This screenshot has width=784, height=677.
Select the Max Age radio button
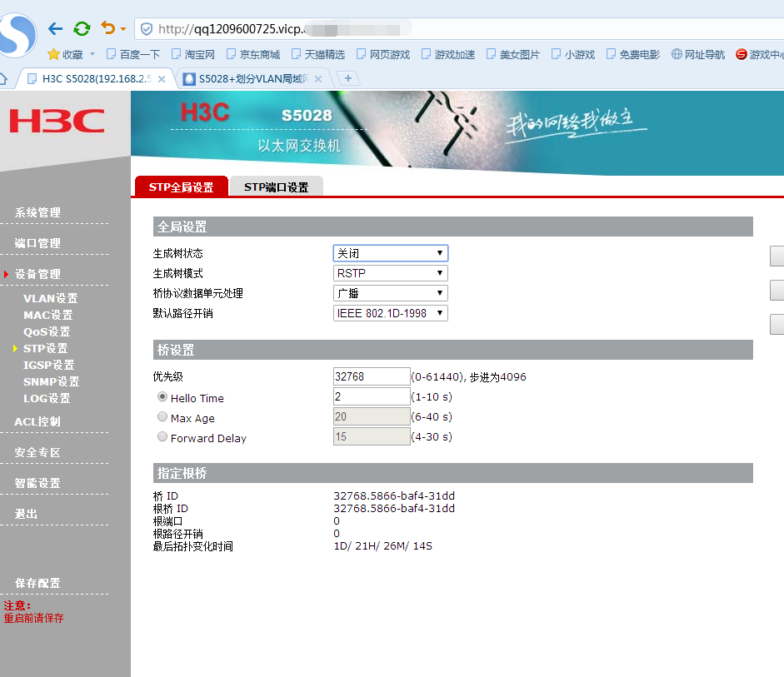tap(162, 416)
